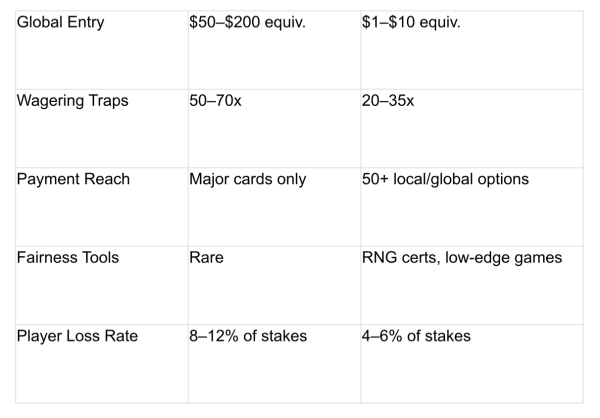This screenshot has width=600, height=418.
Task: Select the 20–35x cell
Action: (472, 129)
